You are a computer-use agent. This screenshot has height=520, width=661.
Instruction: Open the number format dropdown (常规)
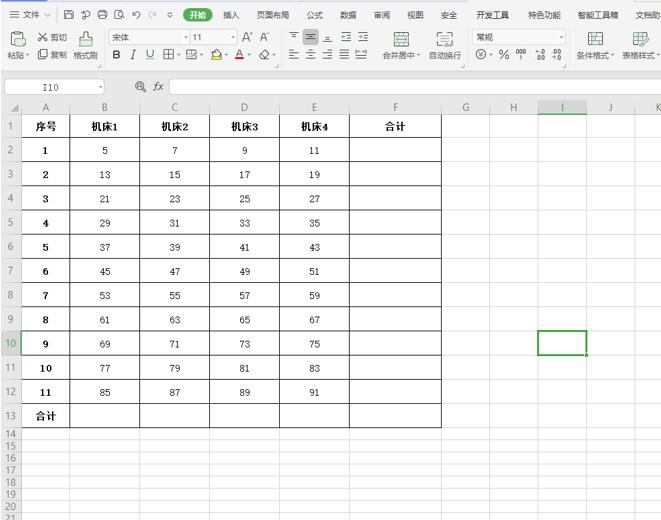pos(561,37)
